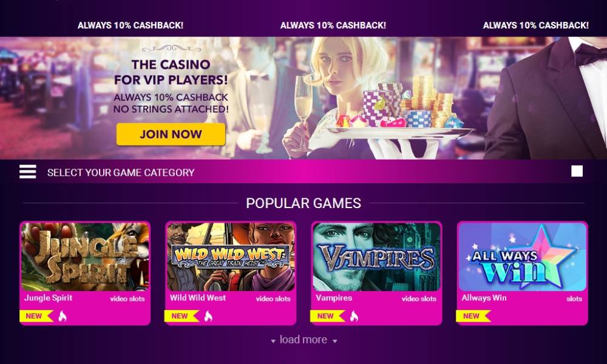Screen dimensions: 607x364
Task: Click the right arrow beside load more
Action: click(335, 341)
